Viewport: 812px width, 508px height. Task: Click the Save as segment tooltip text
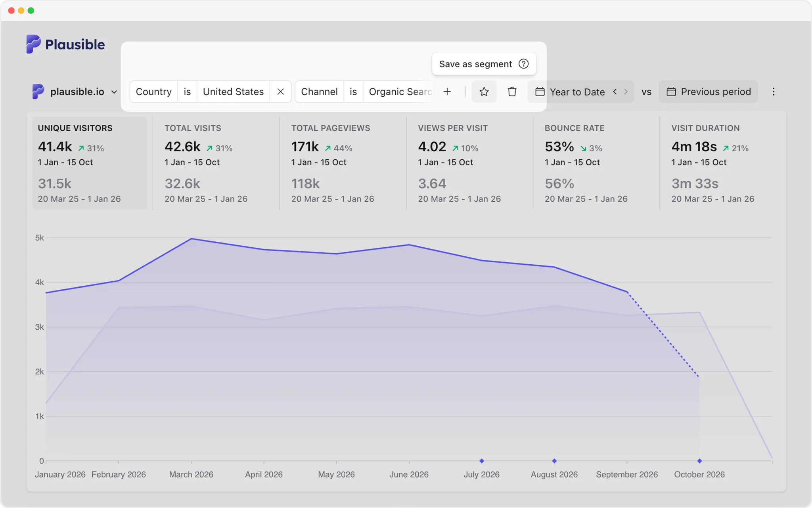[x=475, y=64]
